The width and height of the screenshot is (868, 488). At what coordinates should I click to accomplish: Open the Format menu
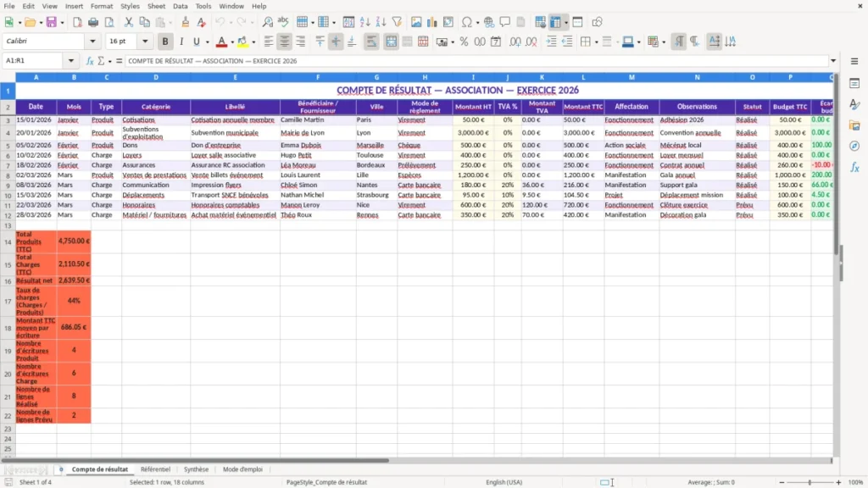102,6
